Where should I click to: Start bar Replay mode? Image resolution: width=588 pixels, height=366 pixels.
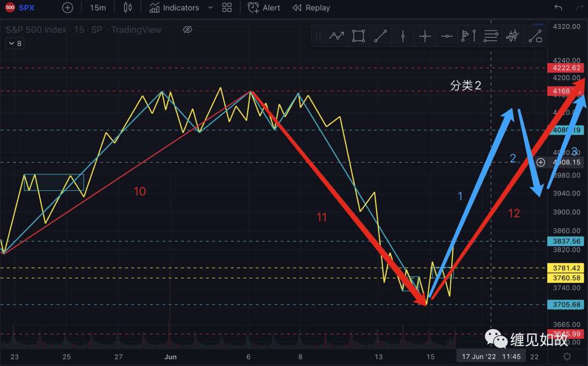[311, 8]
